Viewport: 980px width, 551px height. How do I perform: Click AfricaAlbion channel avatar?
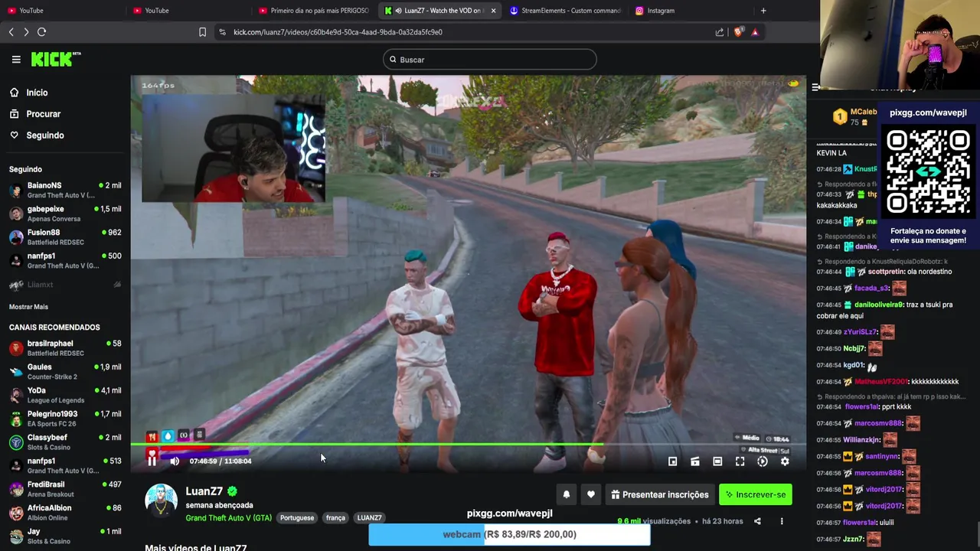[x=16, y=513]
